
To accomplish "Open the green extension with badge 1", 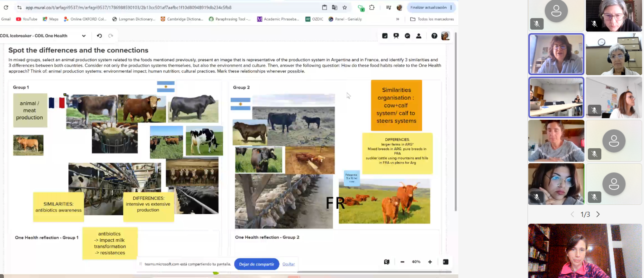I will tap(361, 8).
